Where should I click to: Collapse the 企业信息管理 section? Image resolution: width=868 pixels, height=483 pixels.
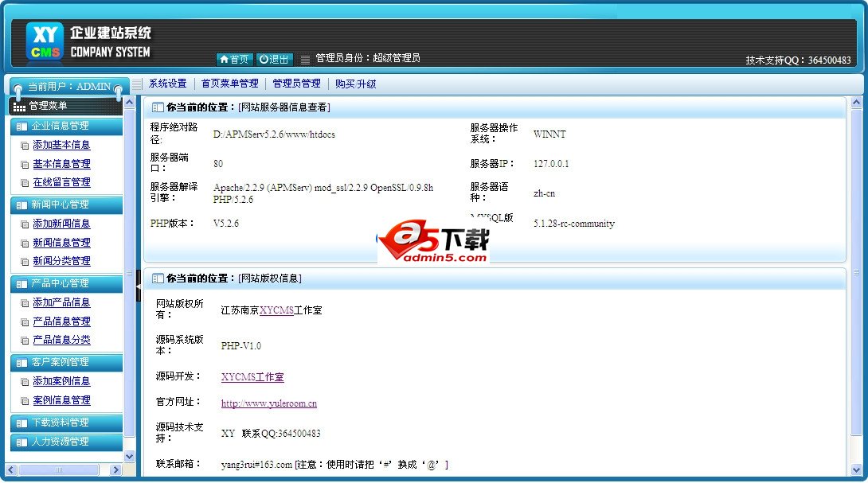(x=66, y=127)
